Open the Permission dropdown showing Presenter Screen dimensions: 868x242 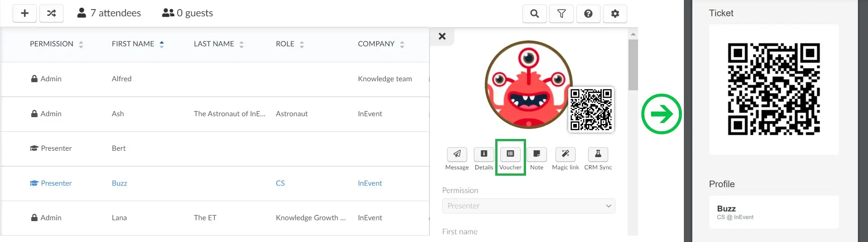(528, 206)
